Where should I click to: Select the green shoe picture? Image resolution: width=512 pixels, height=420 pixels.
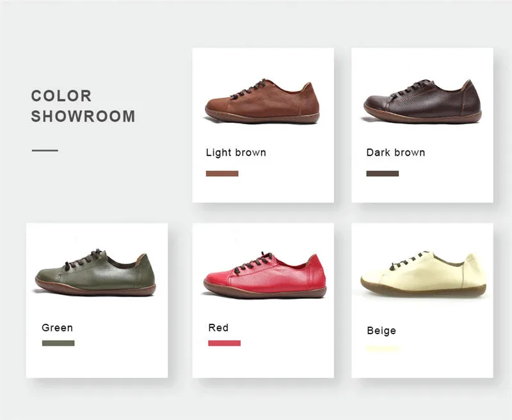pos(95,272)
